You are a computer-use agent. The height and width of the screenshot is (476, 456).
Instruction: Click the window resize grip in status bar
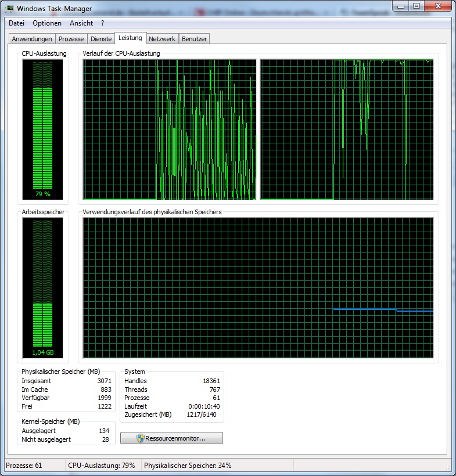[447, 467]
